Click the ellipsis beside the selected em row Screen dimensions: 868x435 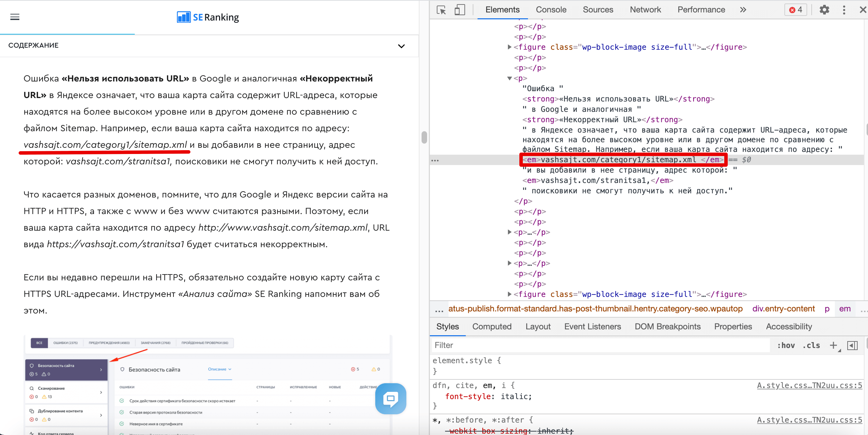pos(435,160)
